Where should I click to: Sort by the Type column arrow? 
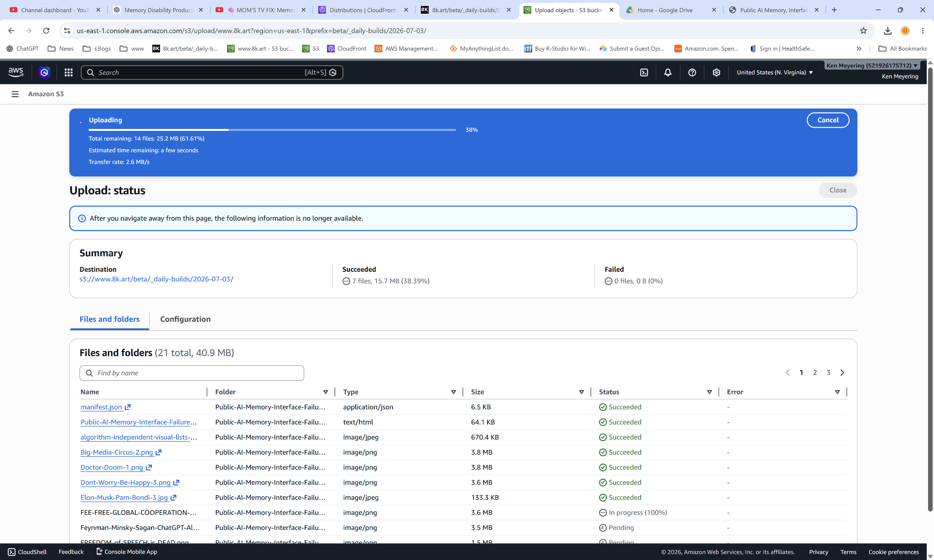tap(453, 392)
